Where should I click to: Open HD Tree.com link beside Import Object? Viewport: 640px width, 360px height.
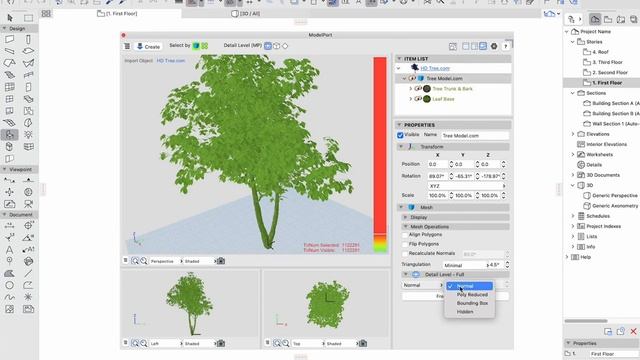click(171, 60)
